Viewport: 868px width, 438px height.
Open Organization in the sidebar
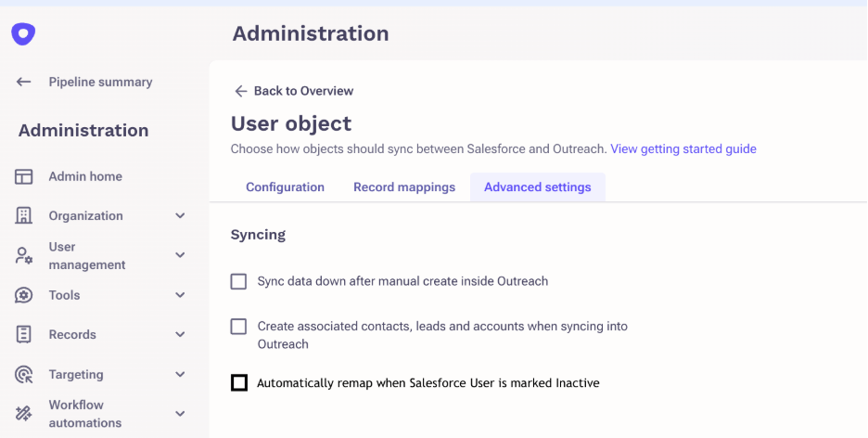coord(86,216)
